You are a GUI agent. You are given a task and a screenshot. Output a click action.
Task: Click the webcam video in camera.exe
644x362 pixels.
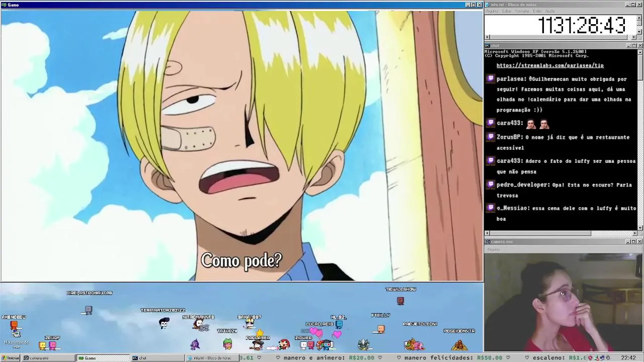[x=563, y=302]
